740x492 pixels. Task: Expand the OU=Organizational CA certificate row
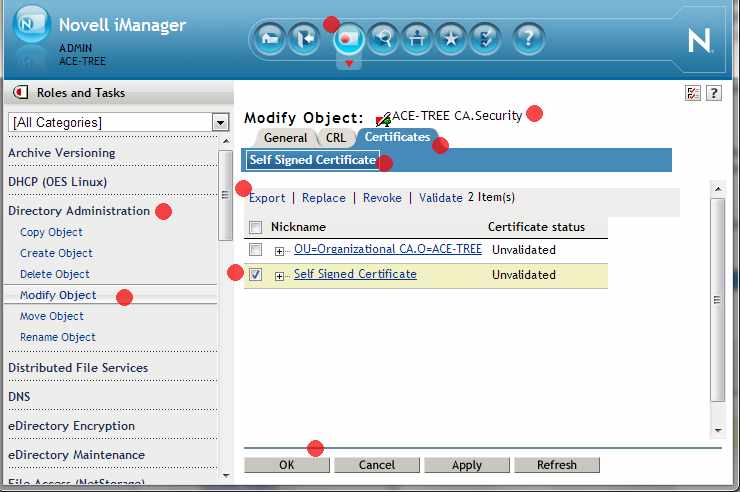(x=279, y=251)
